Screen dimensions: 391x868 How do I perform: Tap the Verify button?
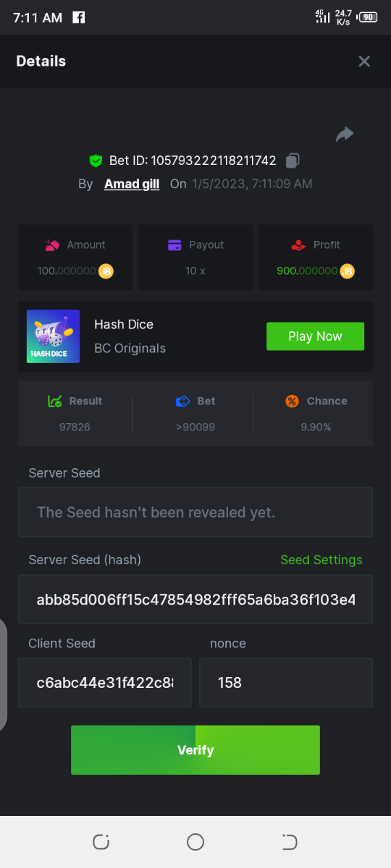(195, 750)
